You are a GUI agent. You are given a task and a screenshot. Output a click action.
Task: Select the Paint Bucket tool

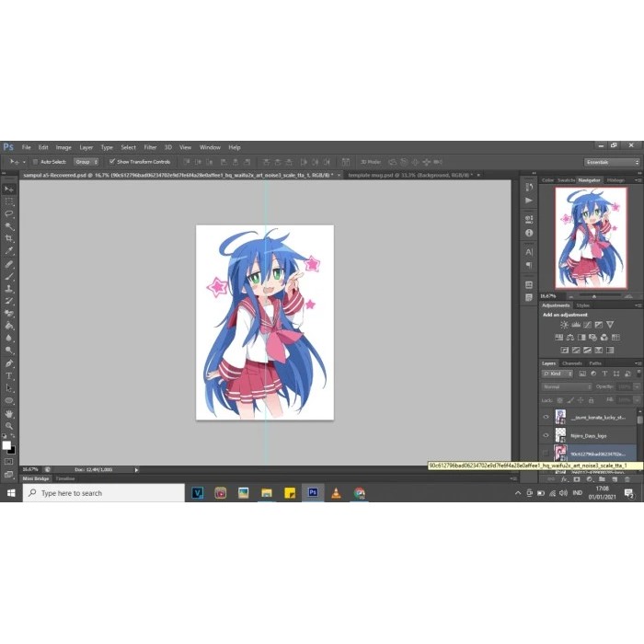tap(9, 326)
